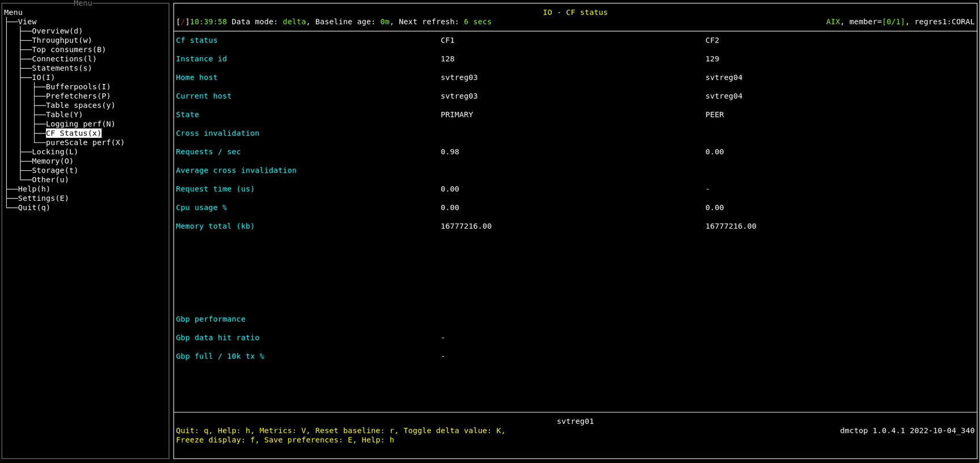Click the 'delta' data mode value
Viewport: 980px width, 463px height.
[x=294, y=22]
